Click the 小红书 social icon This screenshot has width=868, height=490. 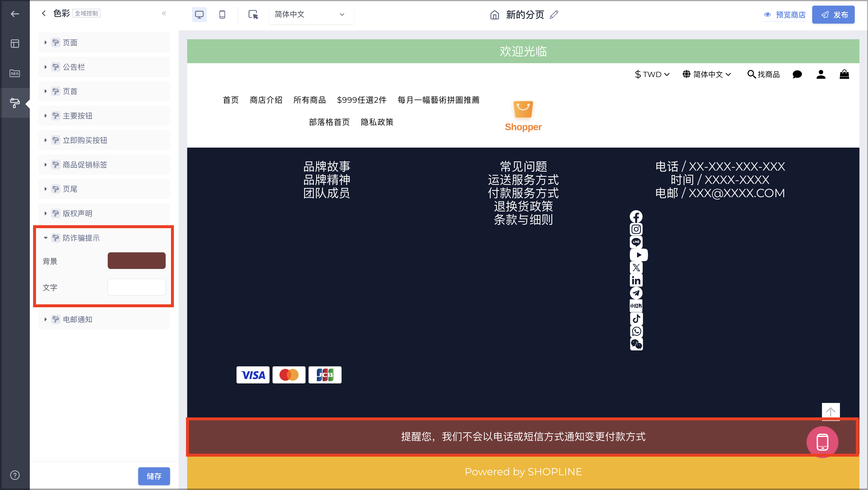(636, 306)
